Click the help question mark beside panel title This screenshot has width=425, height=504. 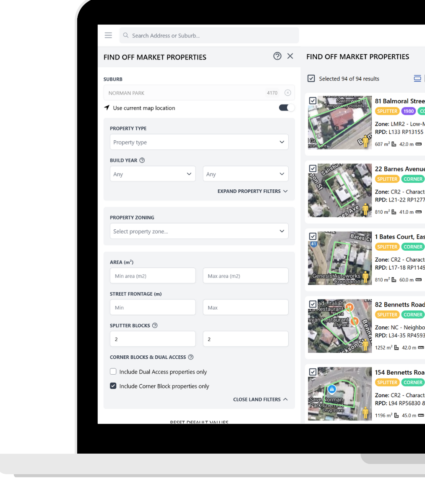click(x=277, y=56)
